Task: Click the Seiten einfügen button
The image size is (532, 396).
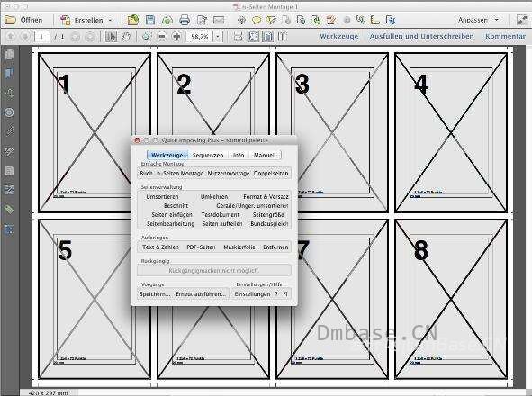Action: pos(172,215)
